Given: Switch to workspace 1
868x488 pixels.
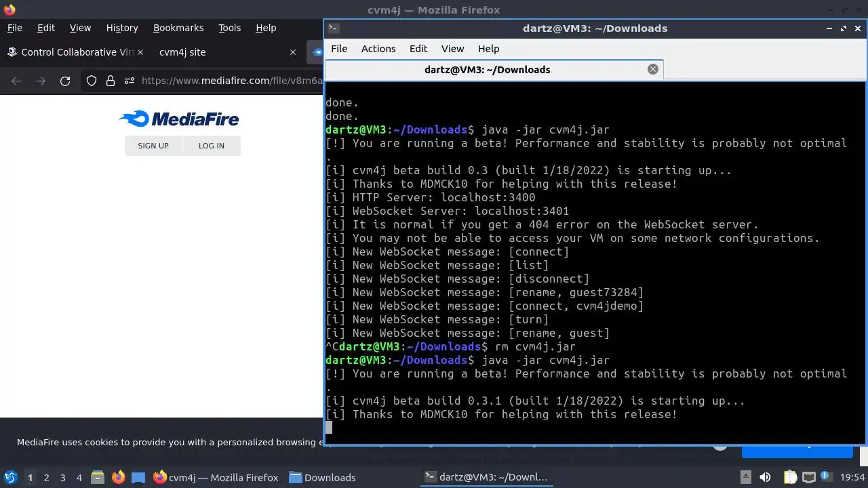Looking at the screenshot, I should point(30,478).
